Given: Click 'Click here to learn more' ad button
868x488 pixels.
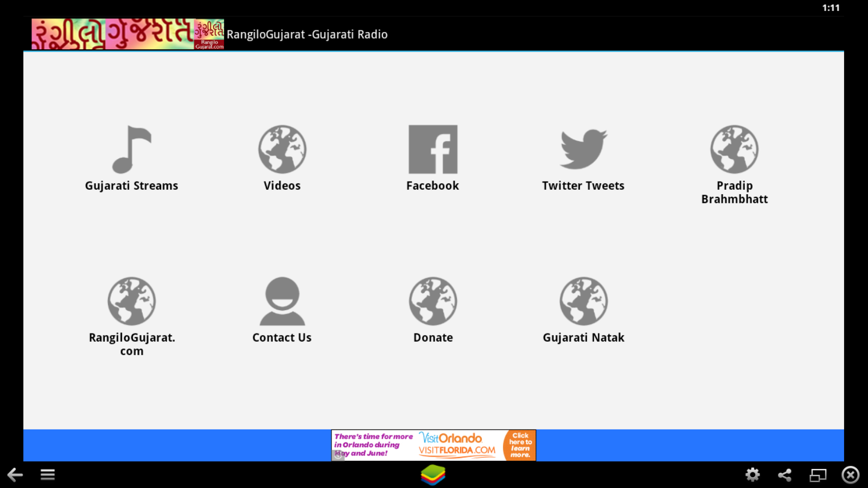Looking at the screenshot, I should pos(520,445).
